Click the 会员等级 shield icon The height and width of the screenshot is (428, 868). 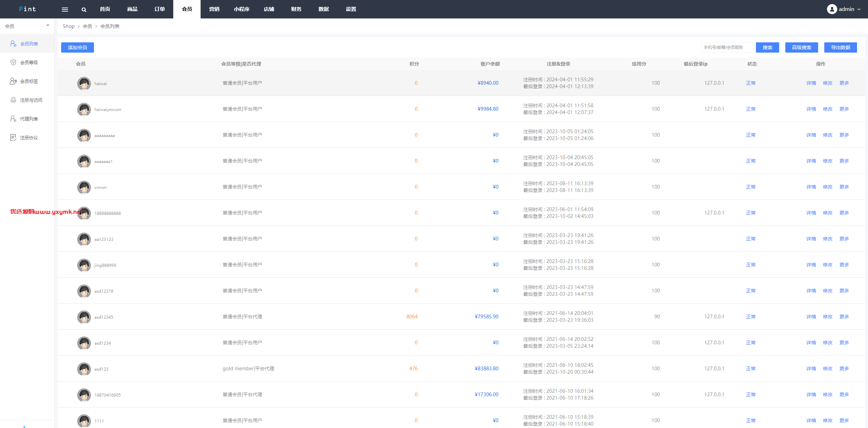coord(13,62)
